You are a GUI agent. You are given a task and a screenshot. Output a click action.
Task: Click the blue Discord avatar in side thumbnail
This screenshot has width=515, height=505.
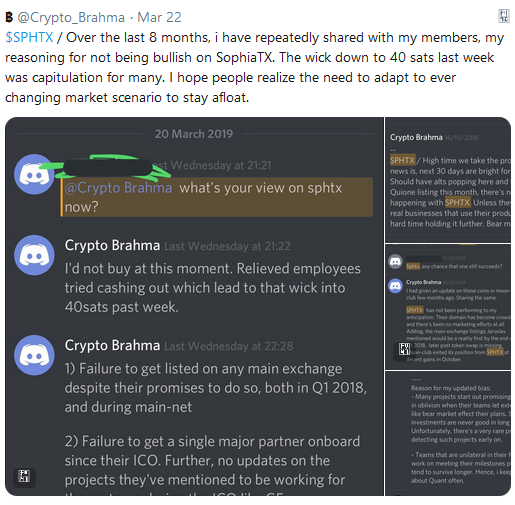click(x=395, y=286)
